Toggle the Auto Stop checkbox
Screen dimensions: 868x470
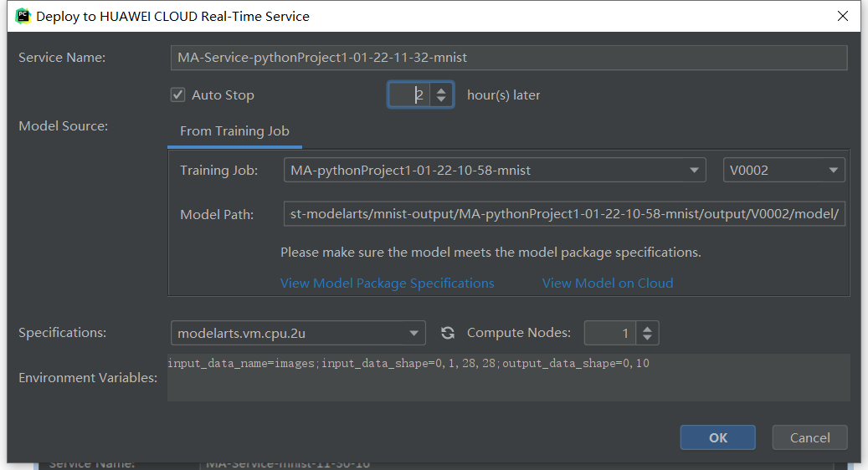177,95
